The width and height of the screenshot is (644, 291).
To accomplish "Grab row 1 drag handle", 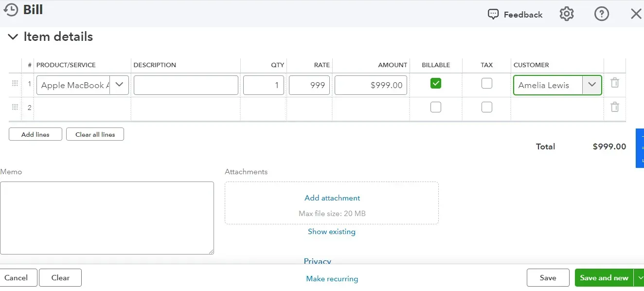I will click(15, 84).
